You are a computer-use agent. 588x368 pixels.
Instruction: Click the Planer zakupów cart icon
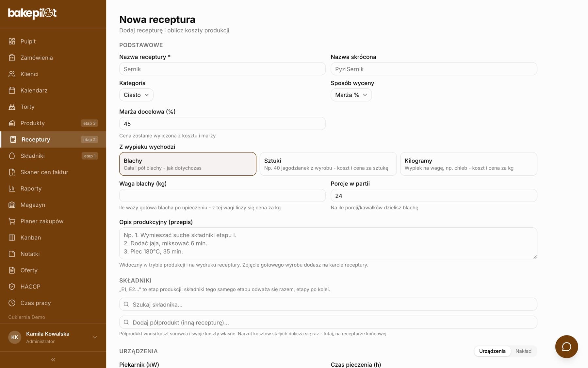coord(12,221)
